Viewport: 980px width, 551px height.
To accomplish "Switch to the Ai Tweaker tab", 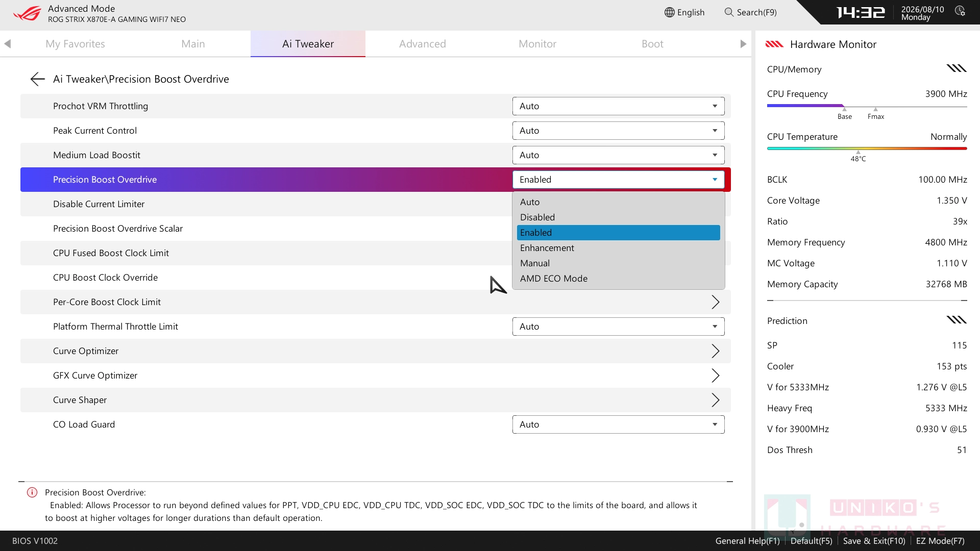I will [308, 44].
